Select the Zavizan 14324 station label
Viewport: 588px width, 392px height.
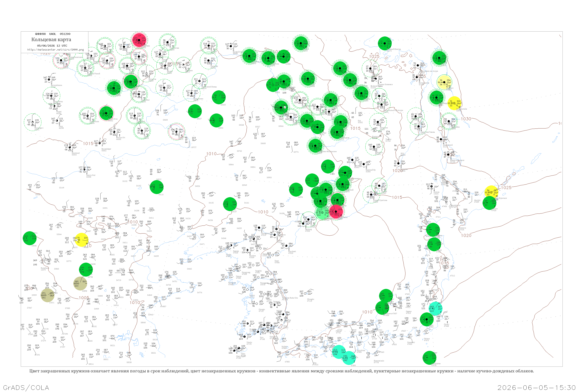coord(436,193)
